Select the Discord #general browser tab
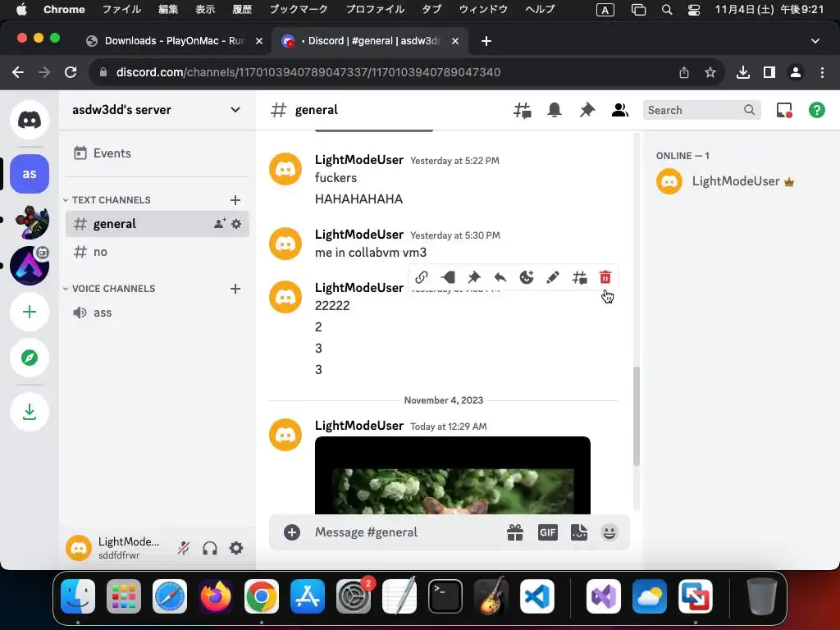Image resolution: width=840 pixels, height=630 pixels. (371, 41)
